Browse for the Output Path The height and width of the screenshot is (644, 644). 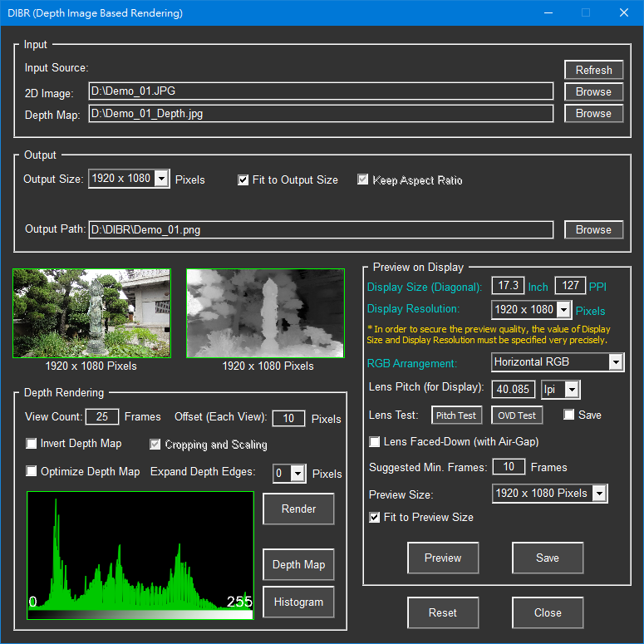tap(593, 229)
